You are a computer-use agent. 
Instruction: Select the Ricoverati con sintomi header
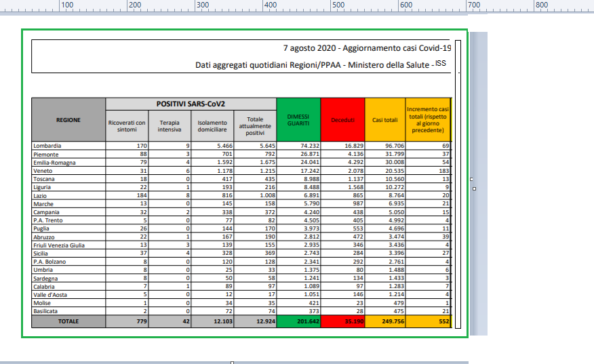coord(127,126)
